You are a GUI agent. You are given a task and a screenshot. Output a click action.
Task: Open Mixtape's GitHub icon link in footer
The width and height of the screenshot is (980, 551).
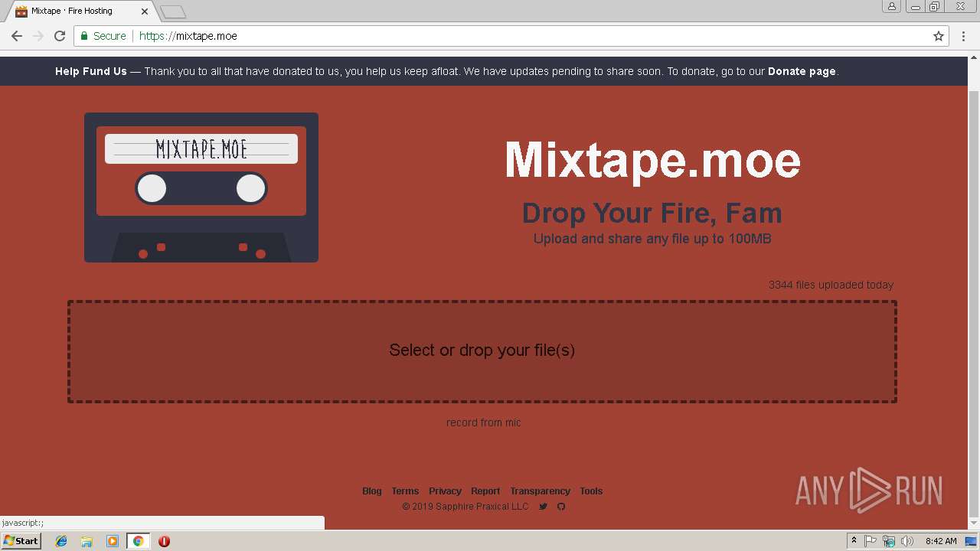click(x=561, y=507)
